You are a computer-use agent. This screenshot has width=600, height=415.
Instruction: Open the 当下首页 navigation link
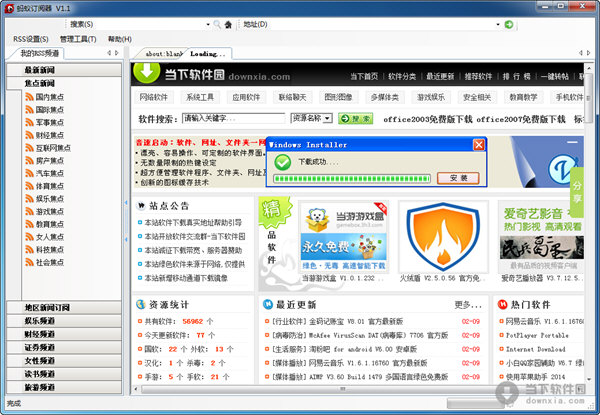(x=364, y=76)
